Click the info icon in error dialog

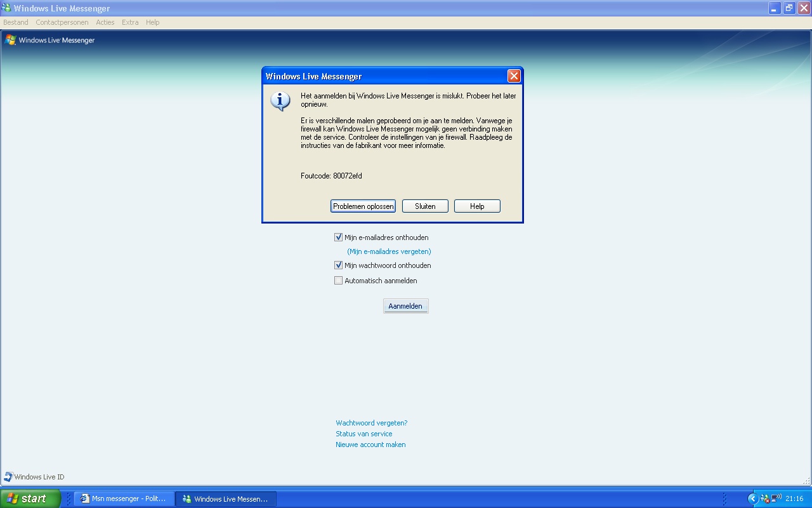point(280,102)
